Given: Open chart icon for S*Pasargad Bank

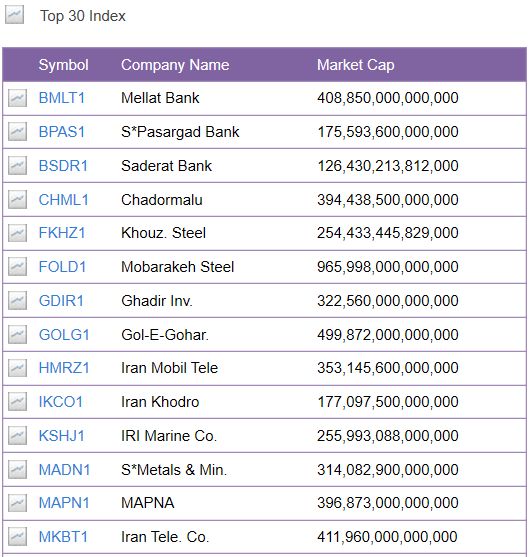Looking at the screenshot, I should tap(17, 132).
